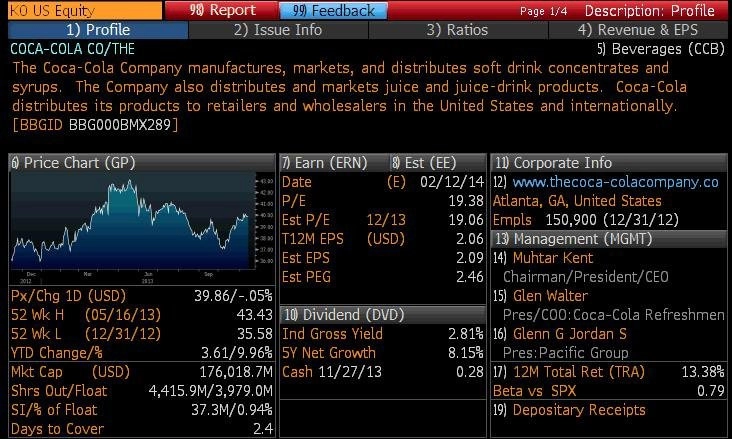The image size is (732, 439).
Task: Click the Mkt Cap value 176,018.7M
Action: coord(236,372)
